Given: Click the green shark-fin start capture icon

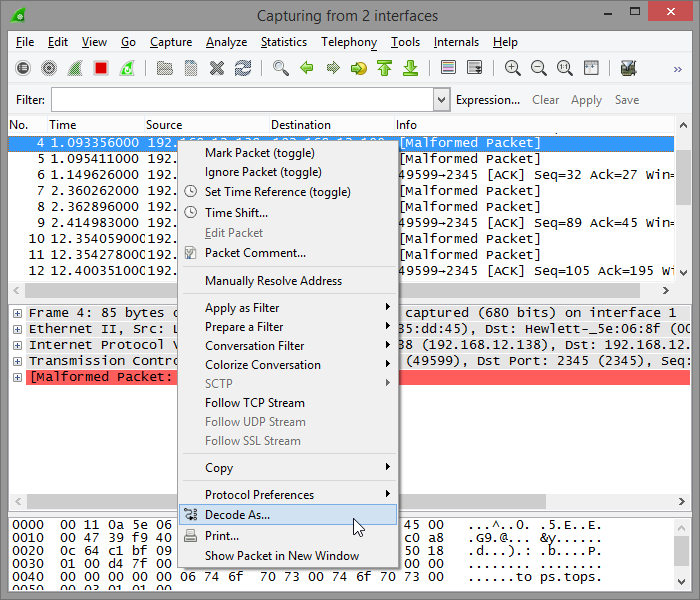Looking at the screenshot, I should point(75,68).
